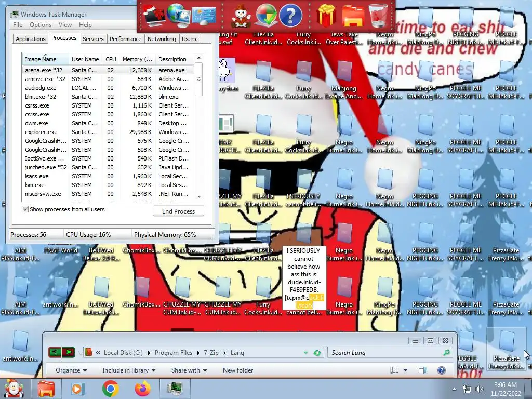
Task: Open the Share with dropdown
Action: 189,370
